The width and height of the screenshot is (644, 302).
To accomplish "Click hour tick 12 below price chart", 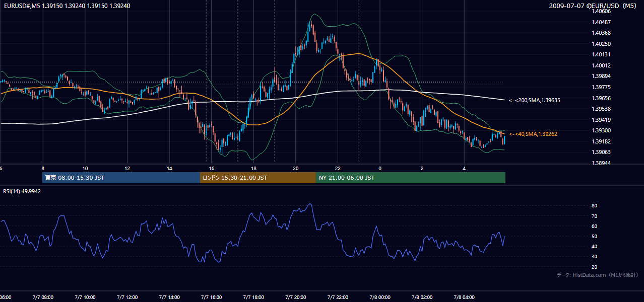I will pos(127,168).
